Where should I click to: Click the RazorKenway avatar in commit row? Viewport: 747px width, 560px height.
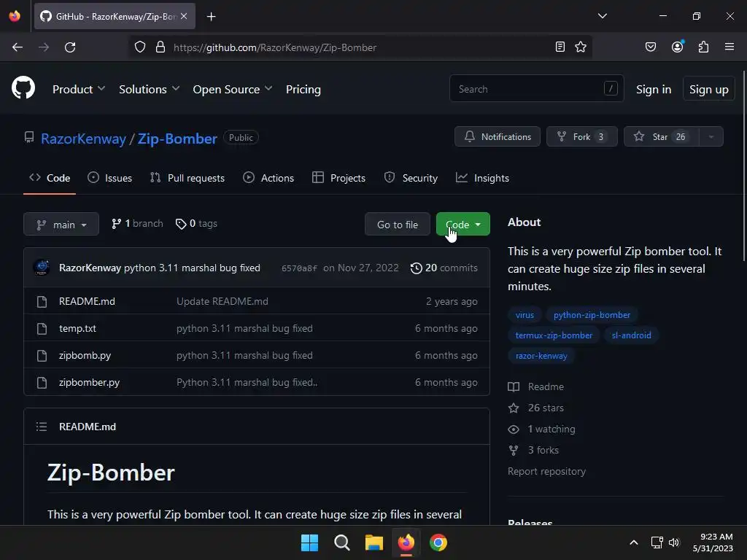pyautogui.click(x=42, y=268)
